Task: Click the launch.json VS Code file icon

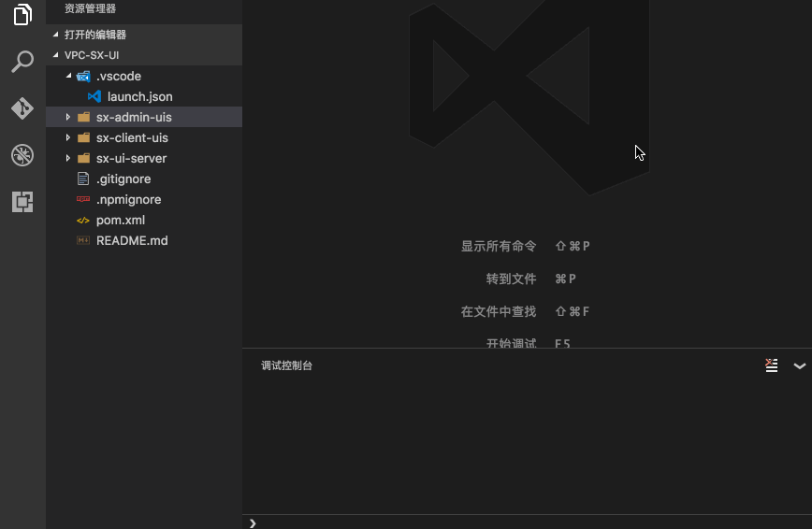Action: 94,96
